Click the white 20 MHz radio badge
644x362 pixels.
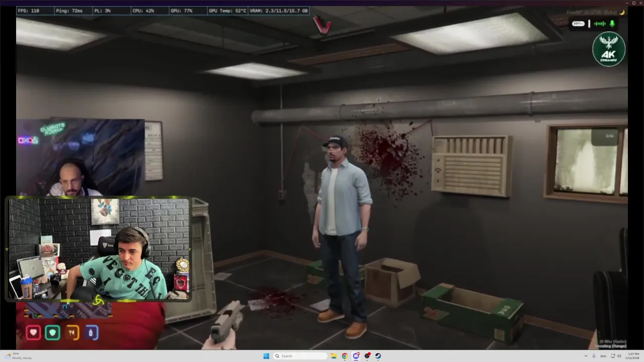tap(578, 24)
